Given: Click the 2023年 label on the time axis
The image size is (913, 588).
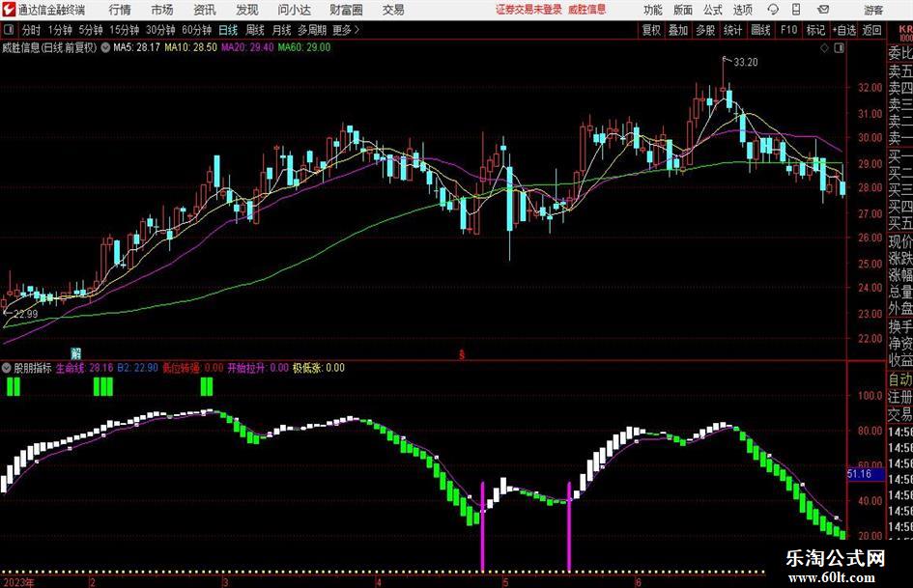Looking at the screenshot, I should point(18,582).
